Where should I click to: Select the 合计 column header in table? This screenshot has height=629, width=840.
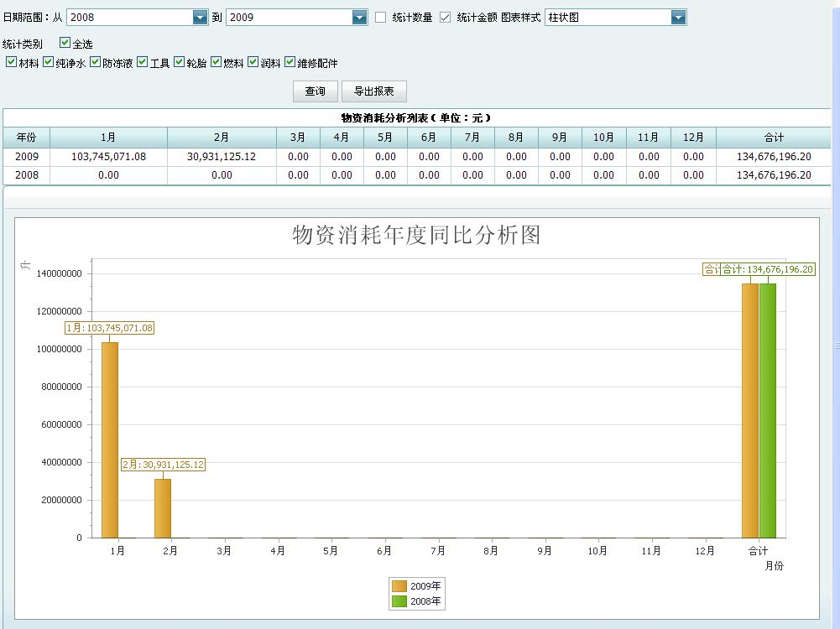(773, 138)
